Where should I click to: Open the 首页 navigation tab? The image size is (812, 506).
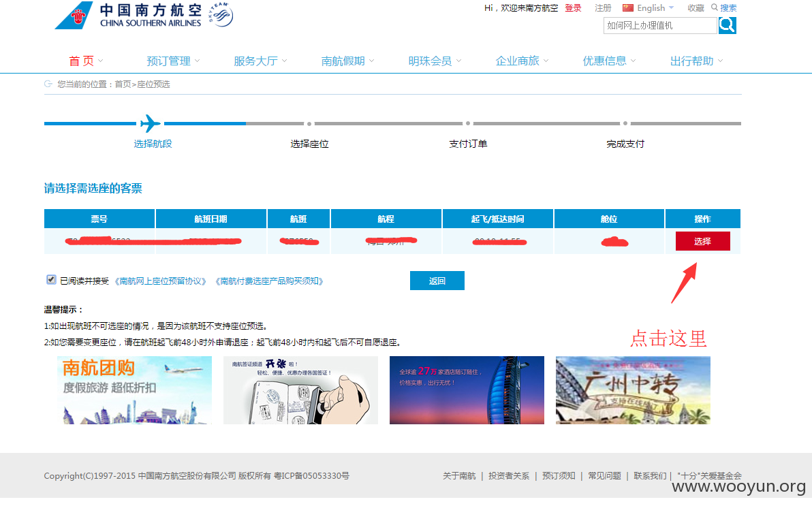(x=81, y=61)
